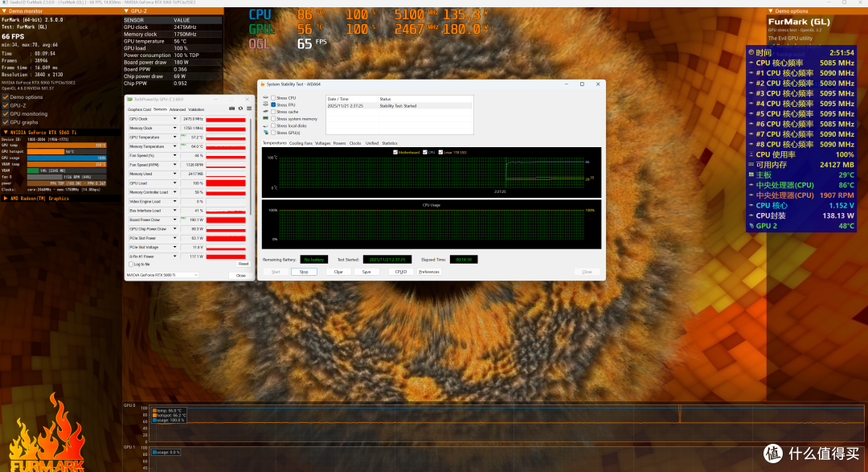Viewport: 868px width, 472px height.
Task: Click the GPU Load red graph bar
Action: tap(226, 183)
